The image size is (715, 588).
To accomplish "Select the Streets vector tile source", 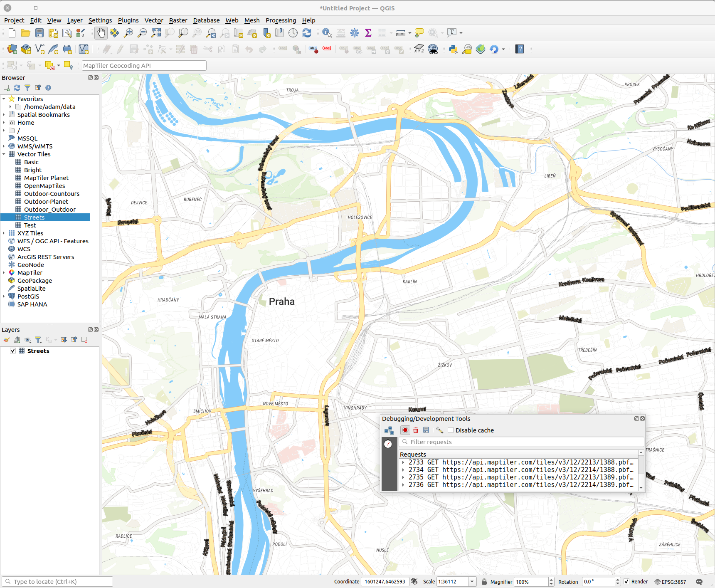I will point(35,217).
